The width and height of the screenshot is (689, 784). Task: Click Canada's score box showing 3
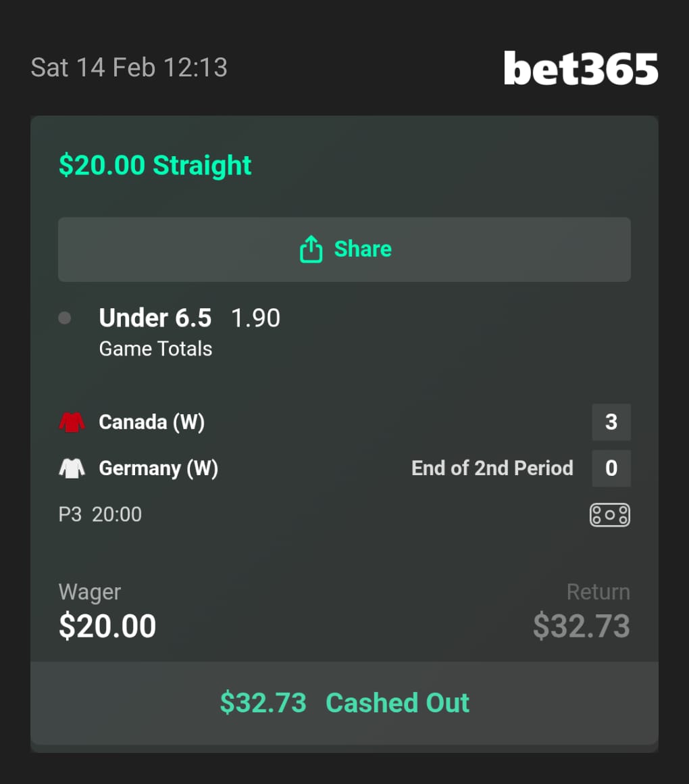click(611, 422)
